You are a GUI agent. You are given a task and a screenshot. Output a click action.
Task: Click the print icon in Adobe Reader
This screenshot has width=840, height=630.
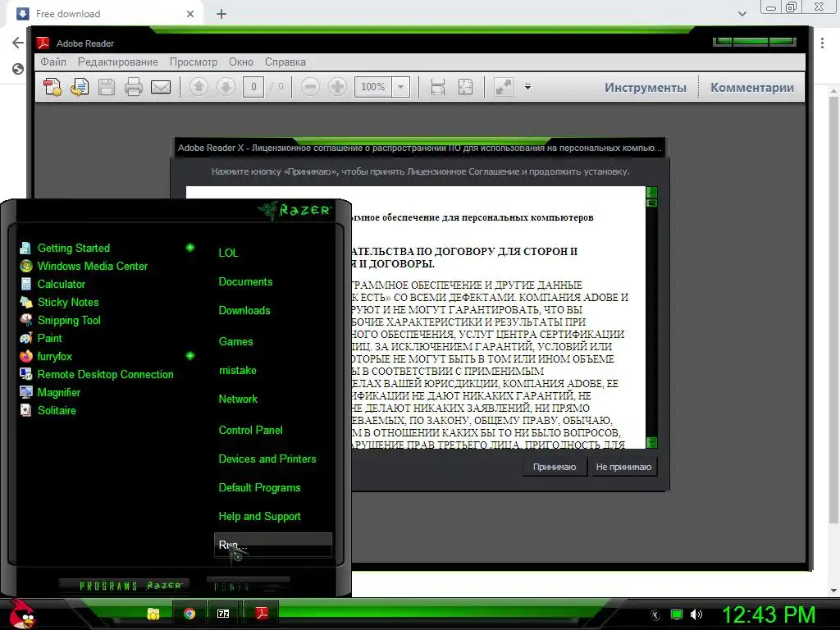[134, 87]
